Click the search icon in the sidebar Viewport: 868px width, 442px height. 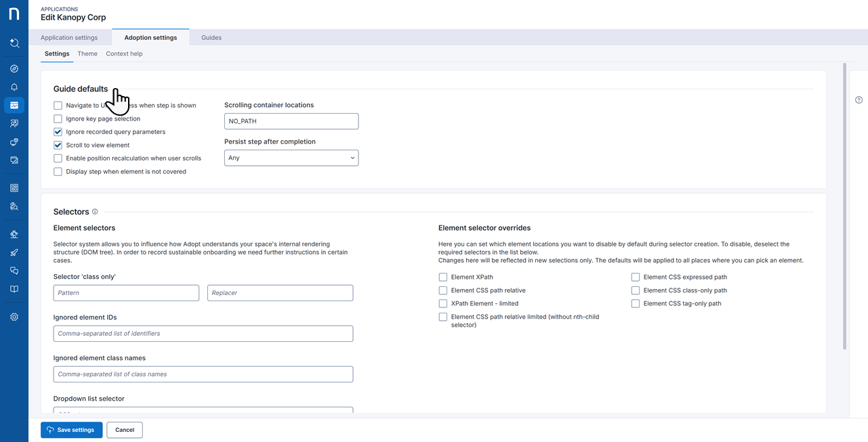click(x=14, y=43)
